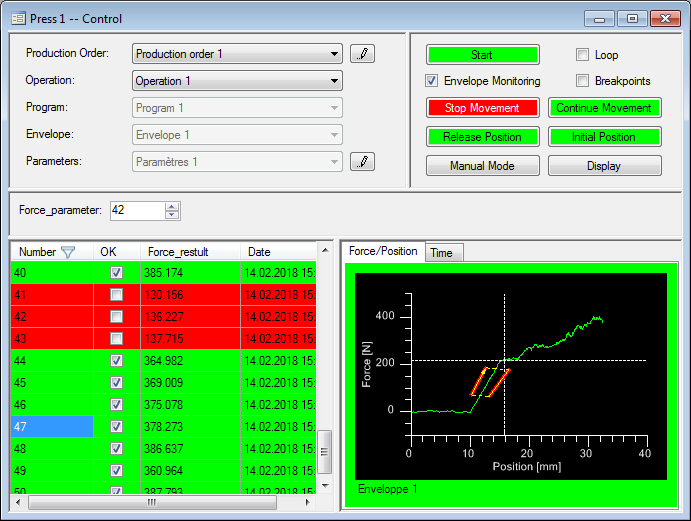This screenshot has height=521, width=691.
Task: Click the Release Position button
Action: 483,137
